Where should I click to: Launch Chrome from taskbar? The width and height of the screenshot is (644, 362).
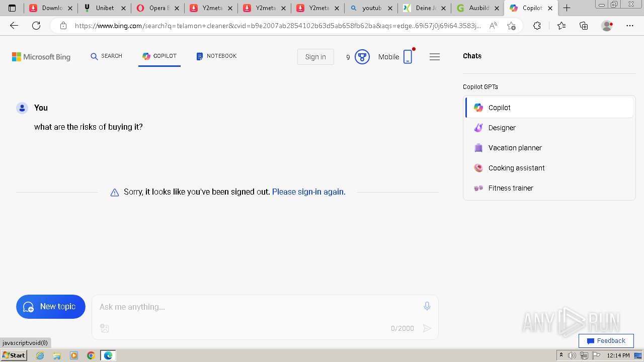point(91,355)
